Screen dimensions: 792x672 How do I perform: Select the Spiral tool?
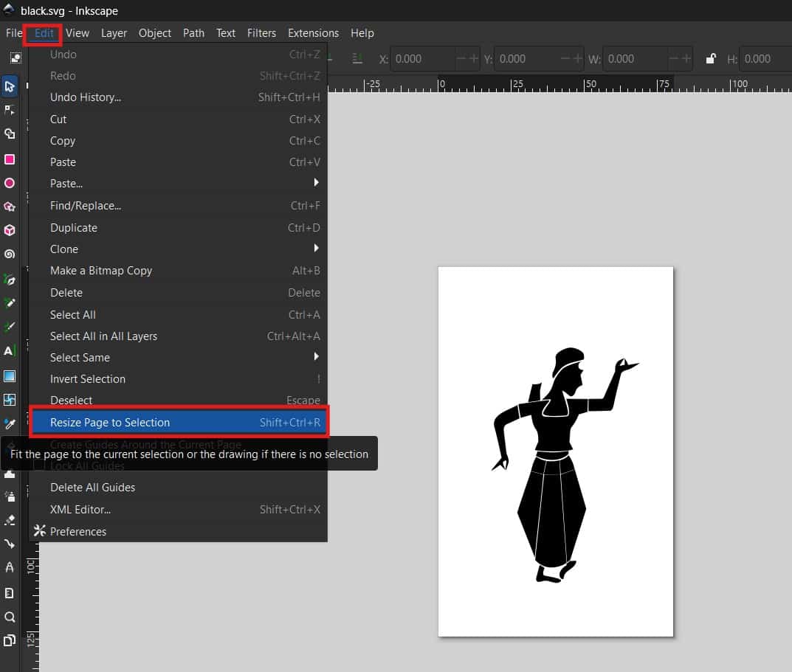pos(10,254)
